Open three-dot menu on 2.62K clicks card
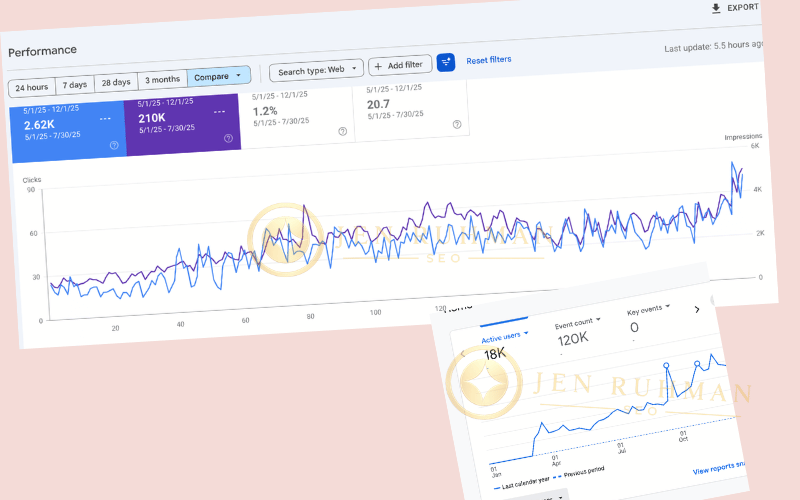The image size is (800, 500). [x=105, y=118]
